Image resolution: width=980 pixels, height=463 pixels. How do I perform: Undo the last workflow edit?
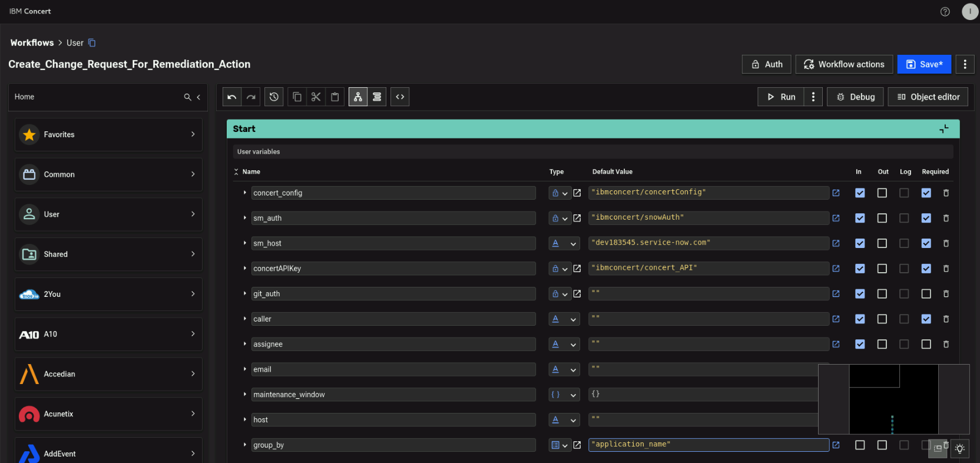tap(232, 97)
